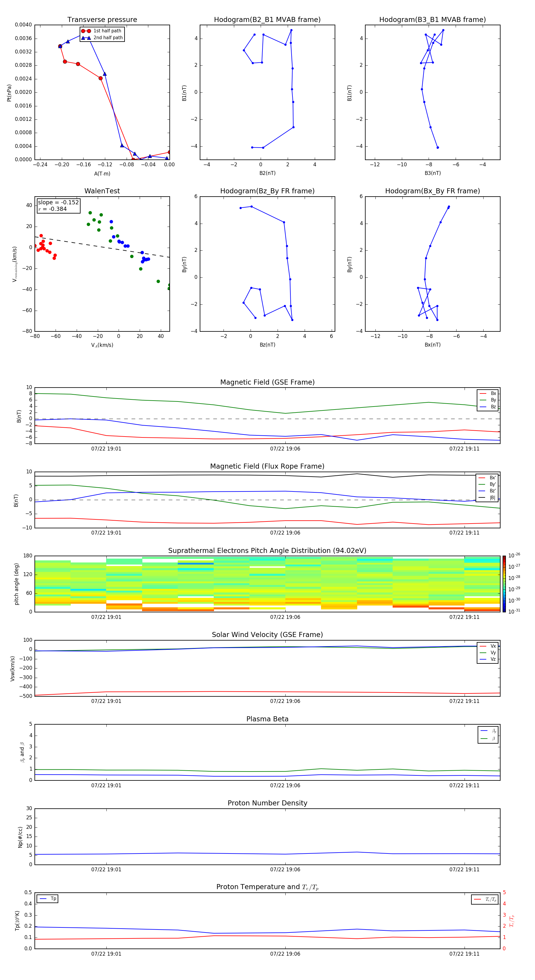Click the 'Tp' legend entry in temperature plot
Viewport: 535px width, 980px height.
[x=48, y=899]
